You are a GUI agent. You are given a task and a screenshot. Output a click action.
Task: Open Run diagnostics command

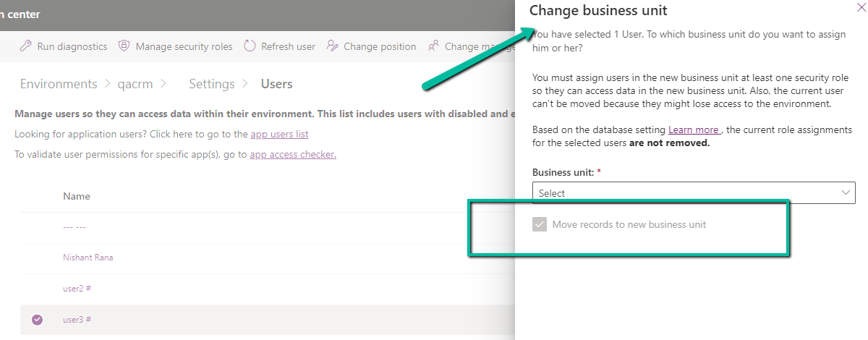[x=64, y=46]
